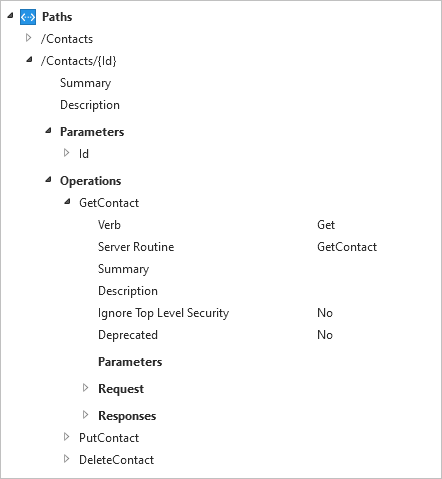442x479 pixels.
Task: Expand the DeleteContact operation
Action: coord(66,459)
